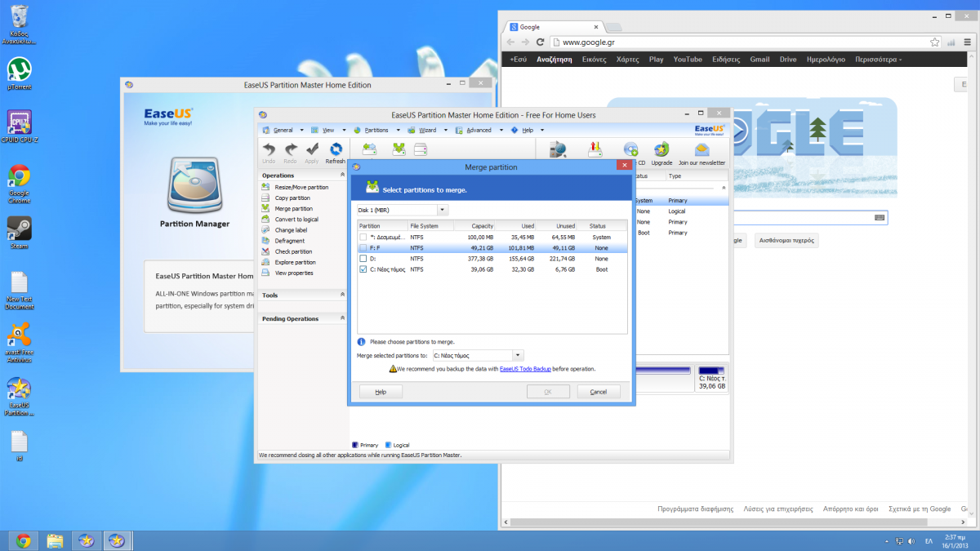Click Αισθάνομαι τυχερός button
The width and height of the screenshot is (980, 551).
(x=786, y=241)
